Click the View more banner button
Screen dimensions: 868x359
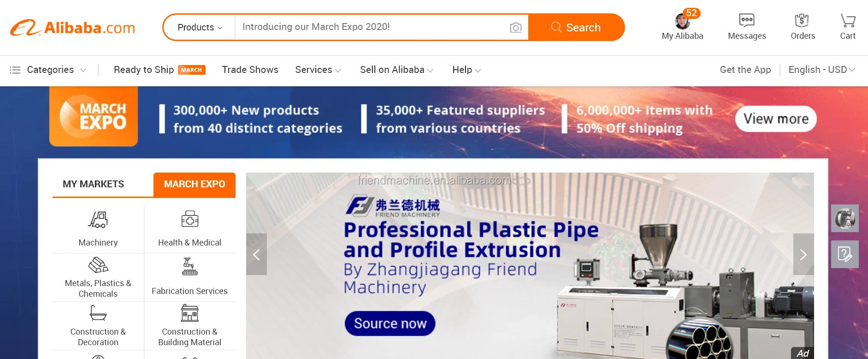coord(776,119)
